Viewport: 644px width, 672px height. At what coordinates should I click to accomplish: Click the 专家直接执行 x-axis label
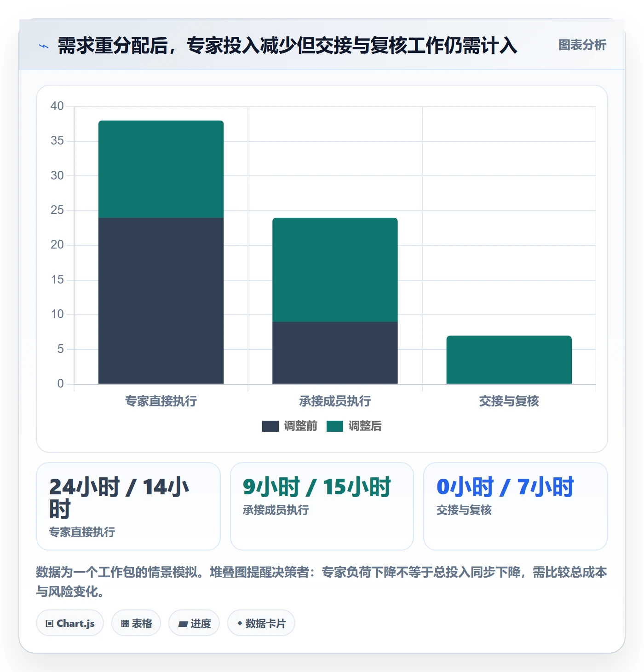[x=161, y=401]
